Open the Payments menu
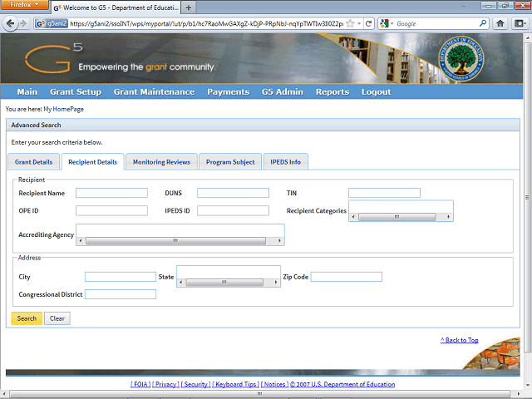Screen dimensions: 532x399 pos(229,92)
